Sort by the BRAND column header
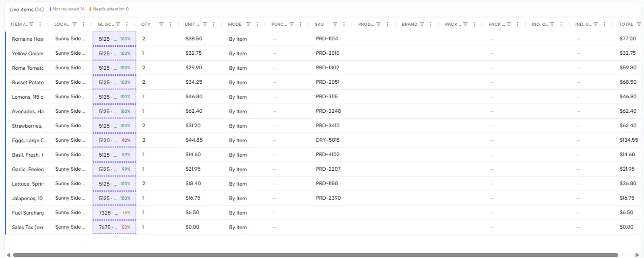 409,24
